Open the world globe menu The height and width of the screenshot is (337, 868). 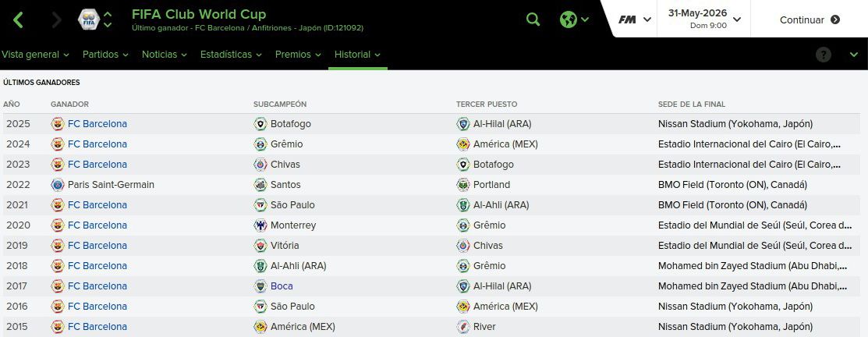574,20
